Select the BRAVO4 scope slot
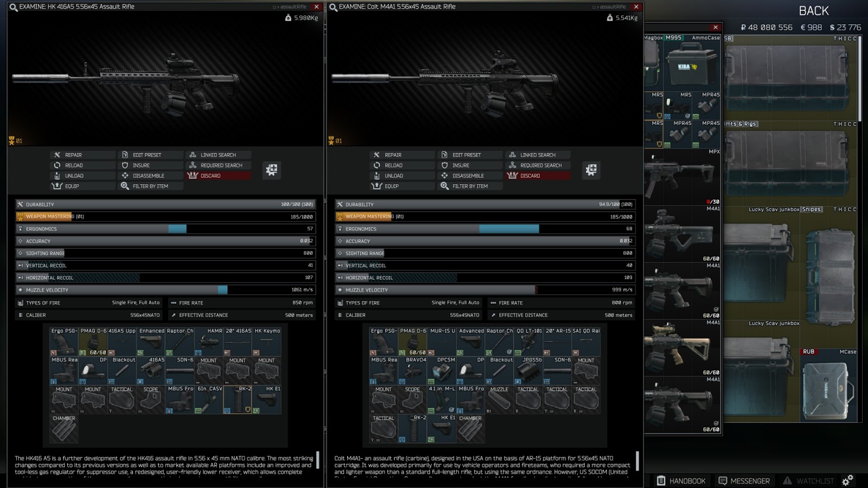 [413, 371]
